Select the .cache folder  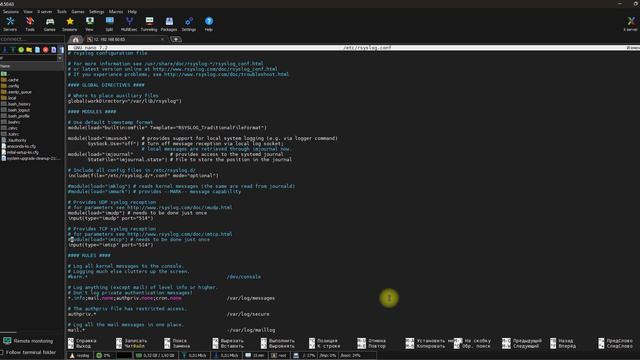(10, 80)
